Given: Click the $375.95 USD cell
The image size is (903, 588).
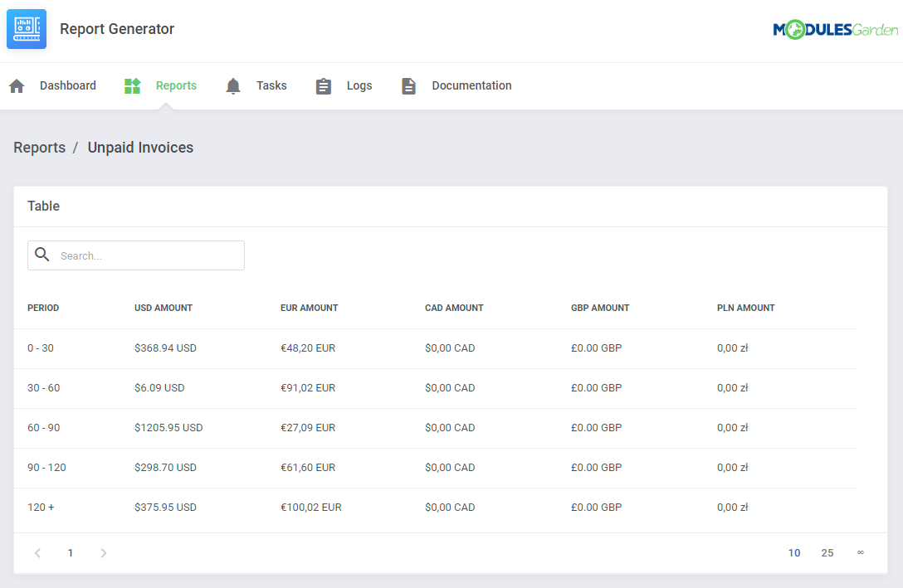Looking at the screenshot, I should tap(165, 508).
